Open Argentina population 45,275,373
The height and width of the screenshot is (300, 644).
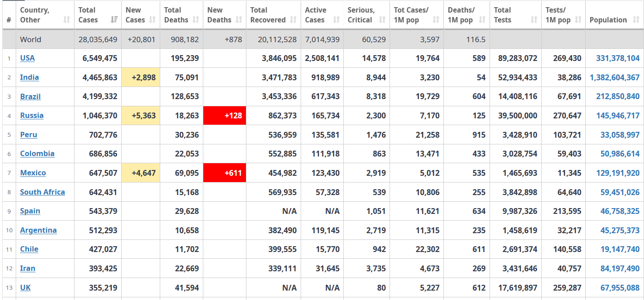(620, 230)
